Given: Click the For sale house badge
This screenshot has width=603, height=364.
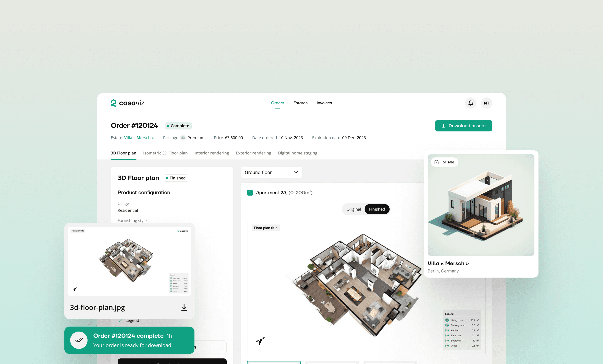Looking at the screenshot, I should [444, 162].
